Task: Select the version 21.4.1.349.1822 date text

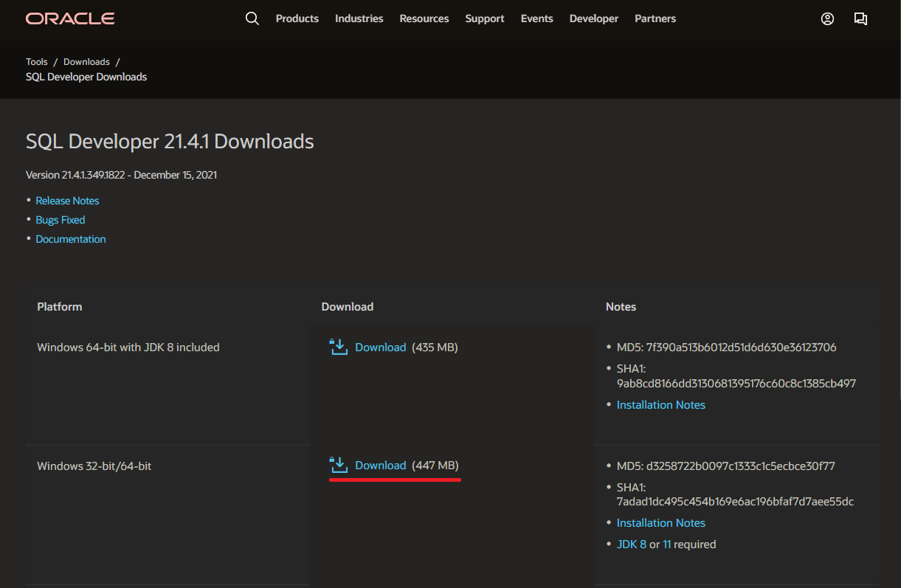Action: click(121, 175)
